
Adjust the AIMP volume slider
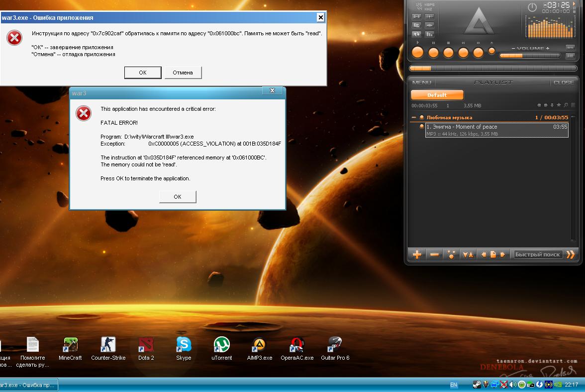tap(530, 56)
